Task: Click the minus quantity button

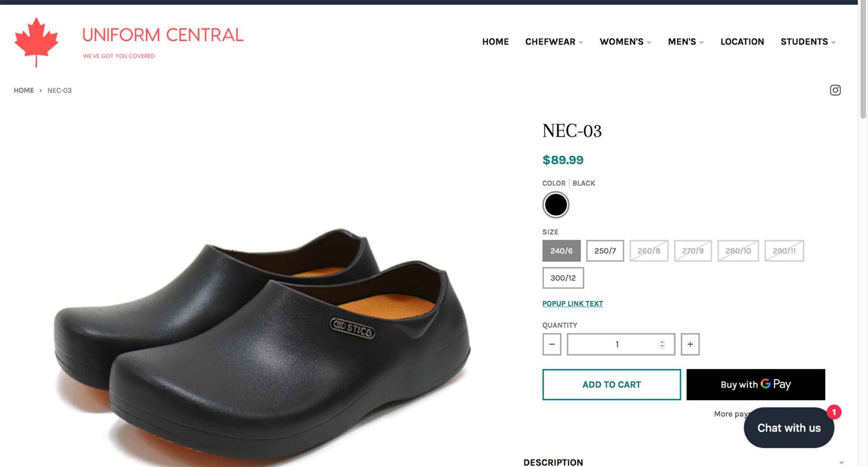Action: (x=551, y=344)
